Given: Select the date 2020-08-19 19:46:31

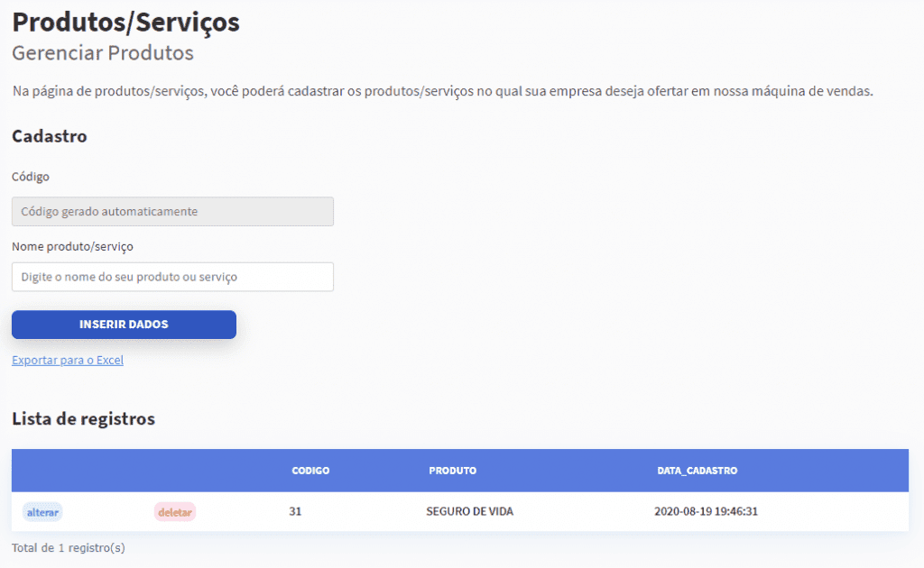Looking at the screenshot, I should click(x=706, y=511).
